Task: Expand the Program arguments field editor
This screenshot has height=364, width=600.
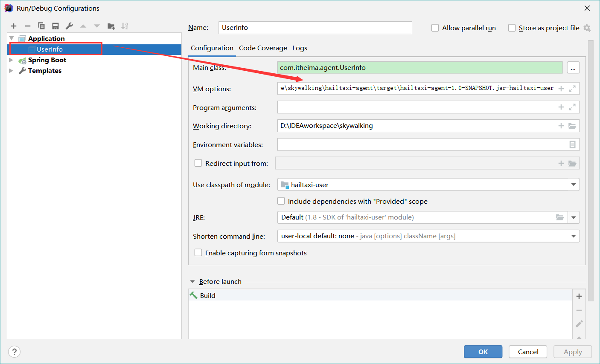Action: pos(572,107)
